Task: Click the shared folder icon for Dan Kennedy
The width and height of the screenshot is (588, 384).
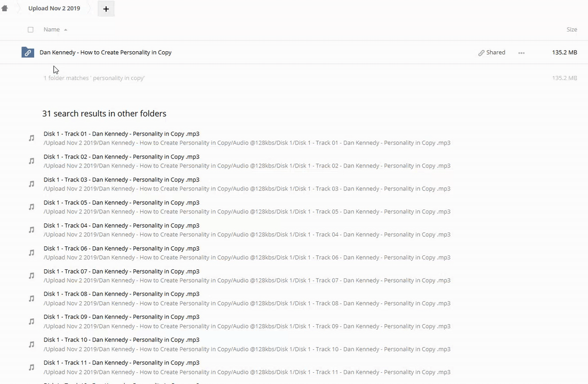Action: click(x=28, y=52)
